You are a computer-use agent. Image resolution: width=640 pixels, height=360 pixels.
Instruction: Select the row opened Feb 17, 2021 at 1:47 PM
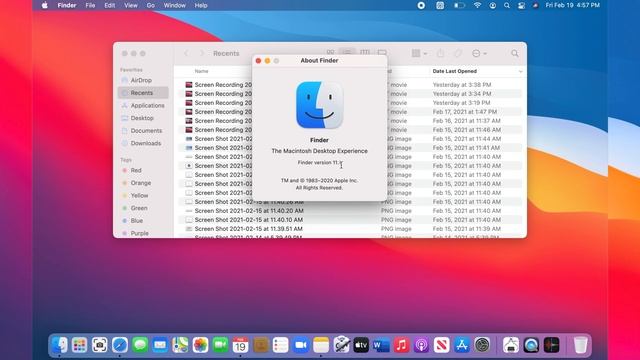350,112
